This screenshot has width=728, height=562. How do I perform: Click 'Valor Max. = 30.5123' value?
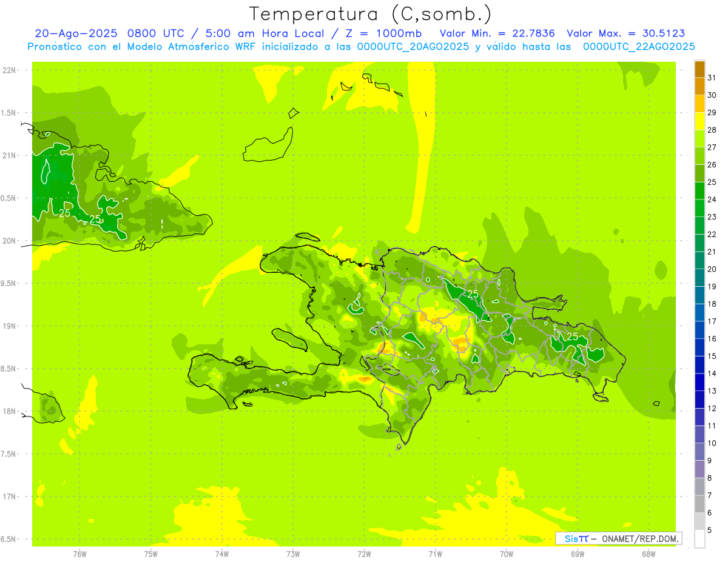[x=626, y=33]
